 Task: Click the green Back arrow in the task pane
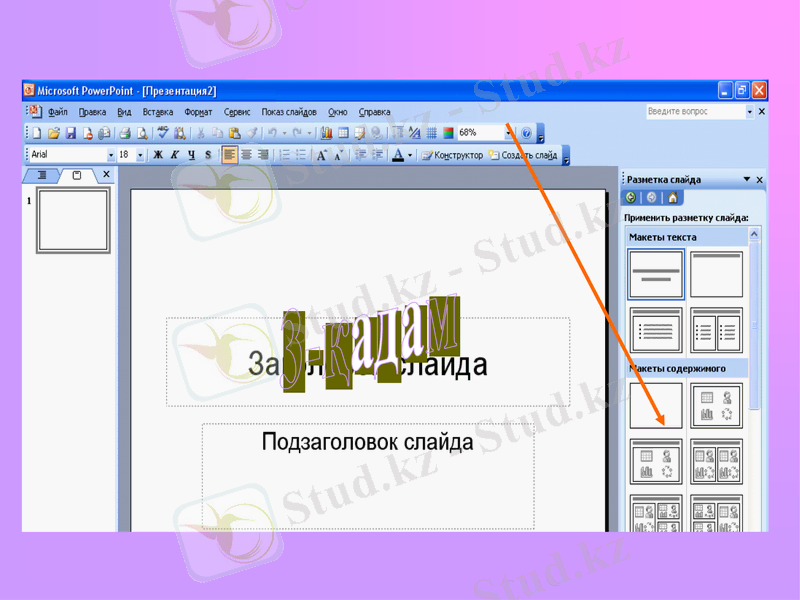coord(631,198)
